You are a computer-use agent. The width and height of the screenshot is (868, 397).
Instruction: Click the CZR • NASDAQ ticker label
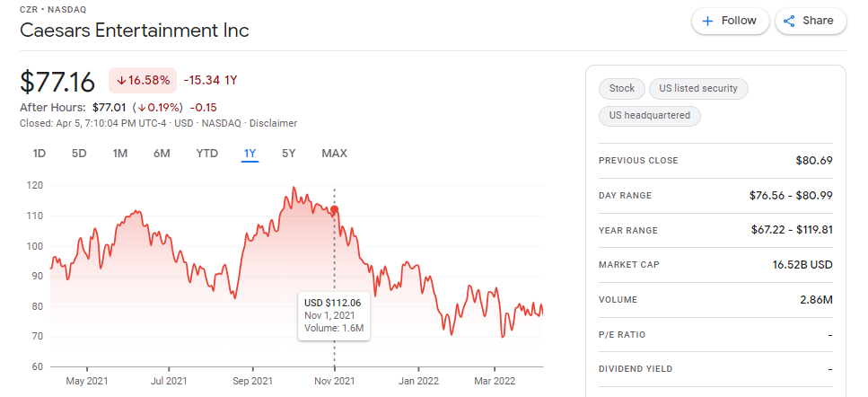point(53,9)
